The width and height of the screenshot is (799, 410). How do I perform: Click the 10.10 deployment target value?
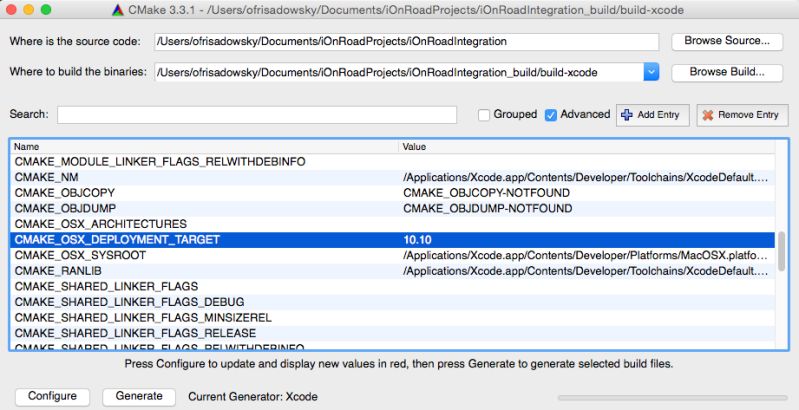[417, 240]
